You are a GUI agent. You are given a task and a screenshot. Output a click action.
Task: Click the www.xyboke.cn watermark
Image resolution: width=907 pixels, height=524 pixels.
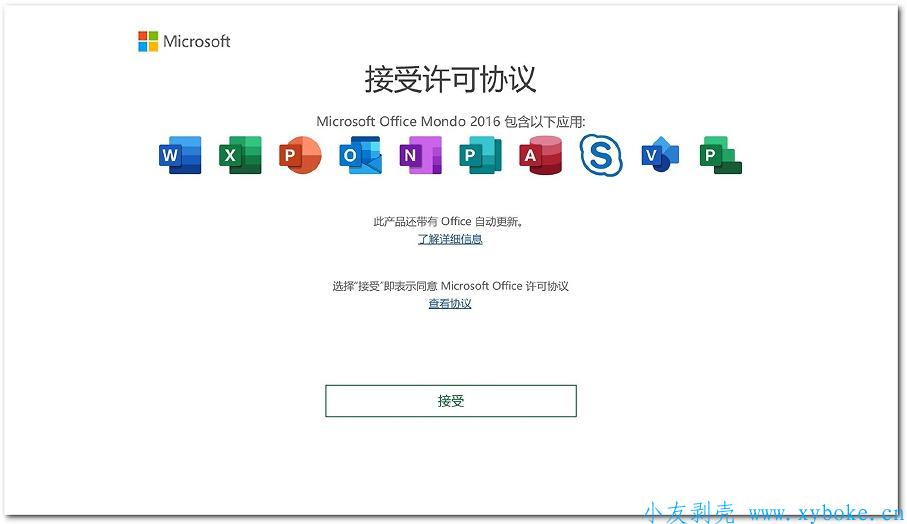click(x=824, y=512)
